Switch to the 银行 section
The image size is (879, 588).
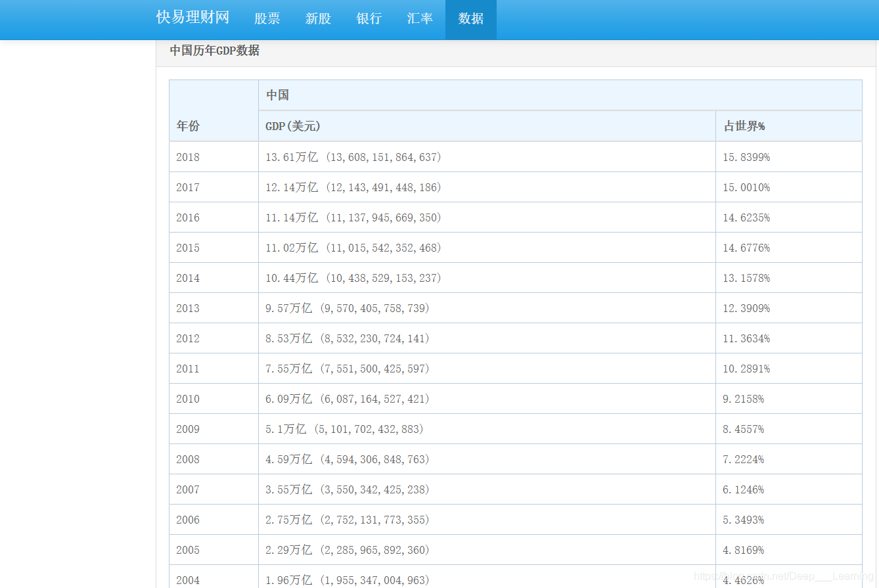coord(369,19)
